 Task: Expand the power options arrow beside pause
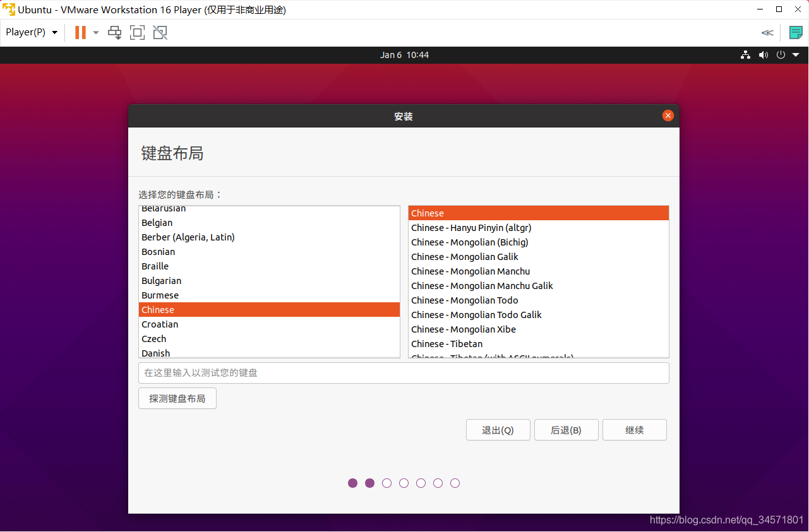96,32
